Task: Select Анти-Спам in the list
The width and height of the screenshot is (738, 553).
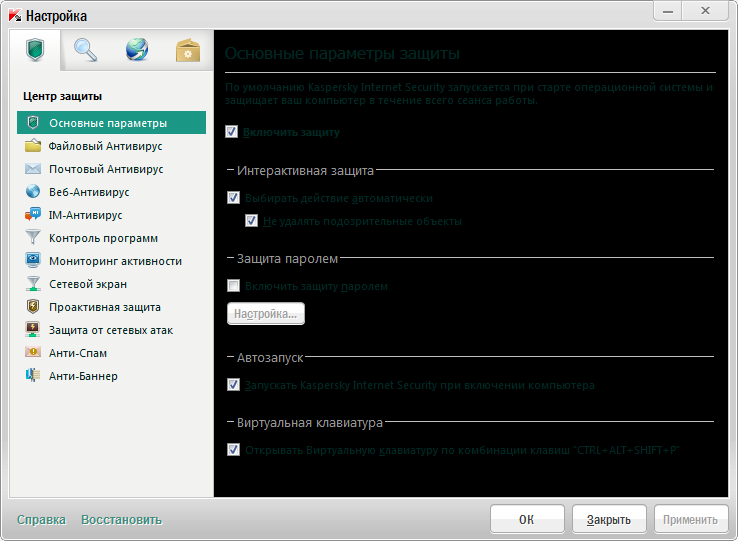Action: tap(112, 353)
